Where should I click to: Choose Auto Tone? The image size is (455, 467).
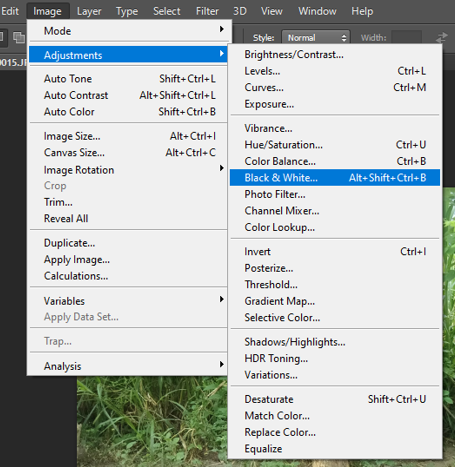[x=129, y=79]
